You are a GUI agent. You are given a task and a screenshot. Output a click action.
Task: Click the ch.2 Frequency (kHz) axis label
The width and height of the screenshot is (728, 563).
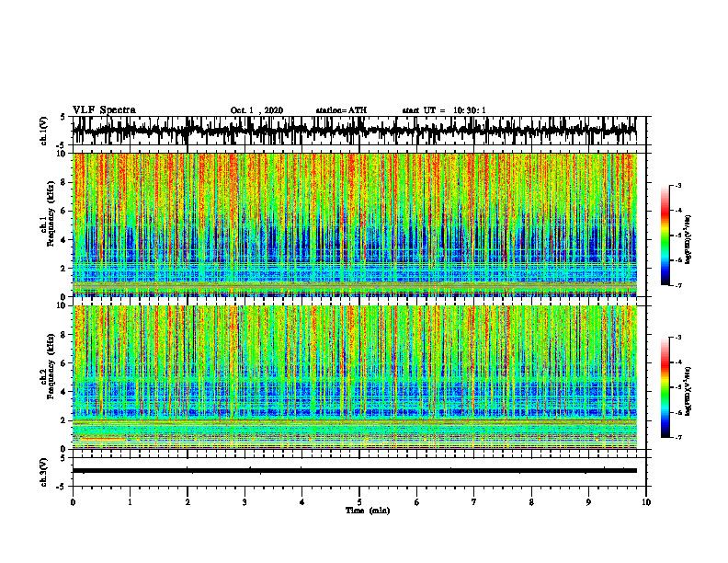coord(49,366)
